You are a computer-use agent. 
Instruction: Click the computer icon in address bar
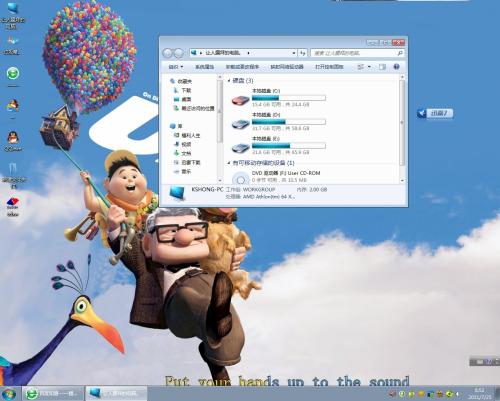click(194, 53)
